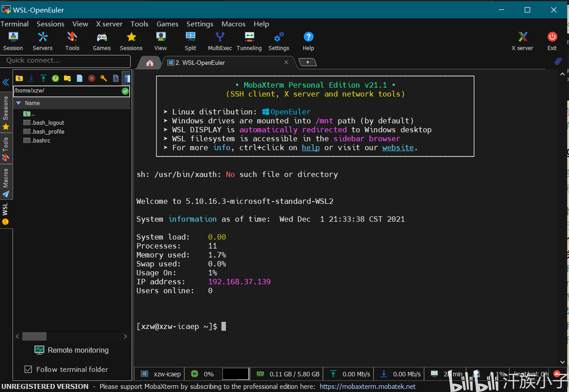The width and height of the screenshot is (569, 392).
Task: Click green checkmark beside path field
Action: coord(125,91)
